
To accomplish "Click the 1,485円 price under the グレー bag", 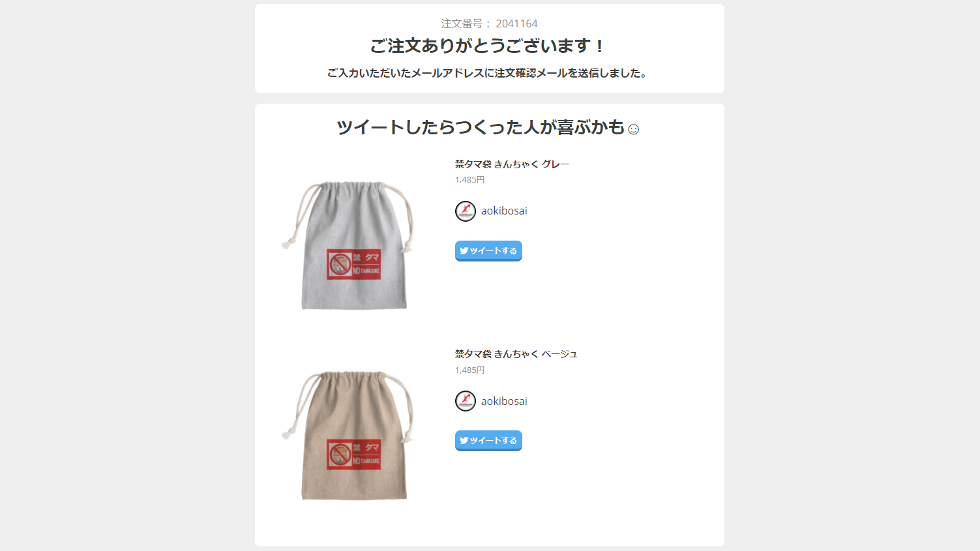I will pyautogui.click(x=469, y=180).
